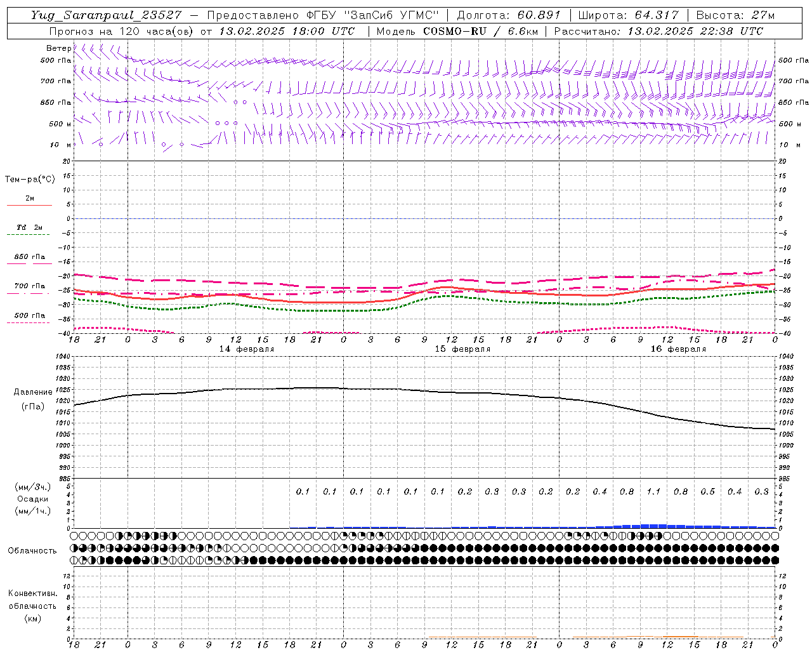This screenshot has width=812, height=650.
Task: Click the Давление pressure panel label
Action: coord(33,392)
